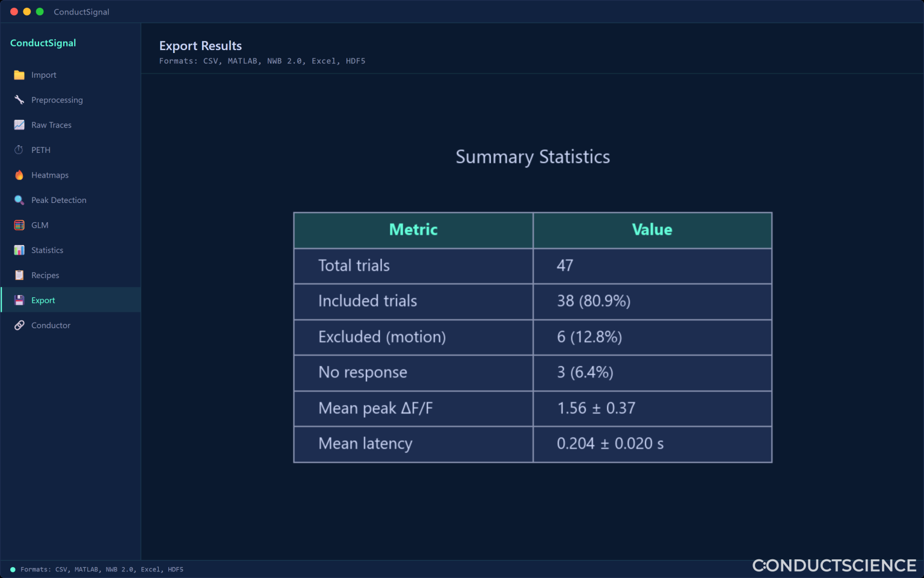Click the ConductScience watermark logo

click(834, 565)
